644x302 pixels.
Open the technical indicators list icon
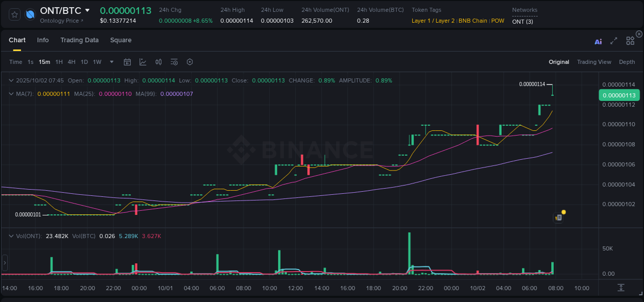[174, 62]
